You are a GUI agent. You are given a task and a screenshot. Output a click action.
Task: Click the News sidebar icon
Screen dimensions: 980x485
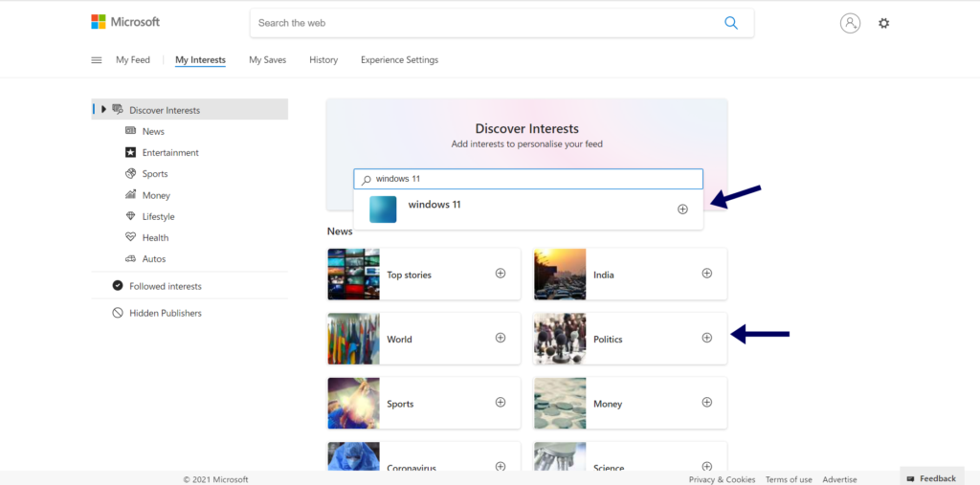pos(130,131)
